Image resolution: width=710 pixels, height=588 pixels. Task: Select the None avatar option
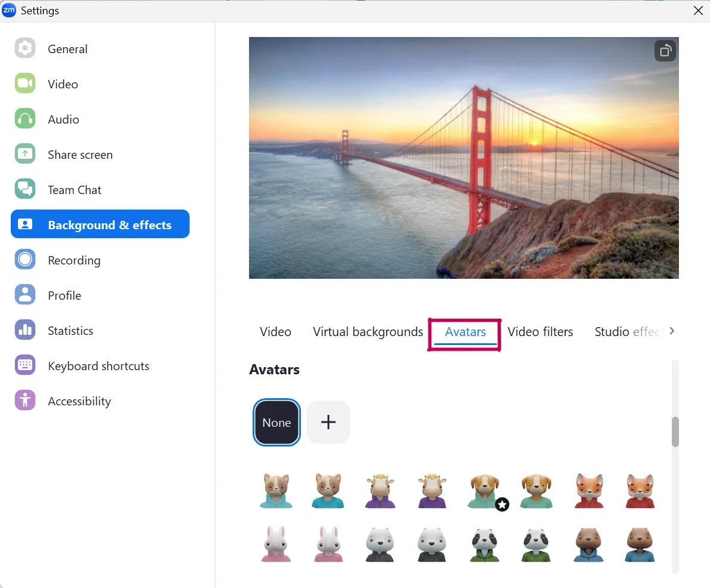click(276, 423)
